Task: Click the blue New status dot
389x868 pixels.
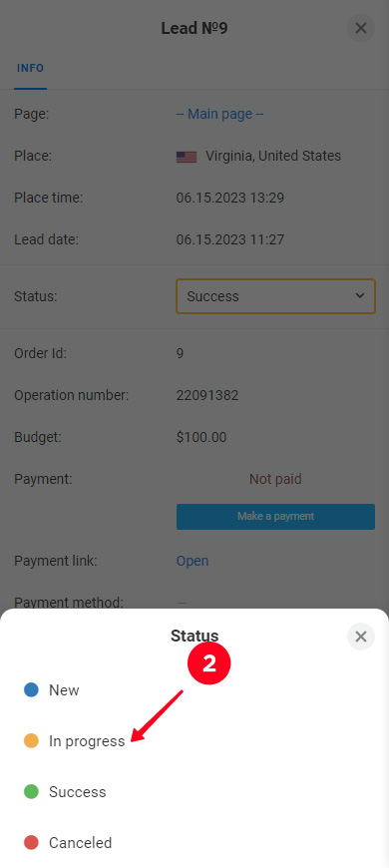Action: tap(31, 689)
